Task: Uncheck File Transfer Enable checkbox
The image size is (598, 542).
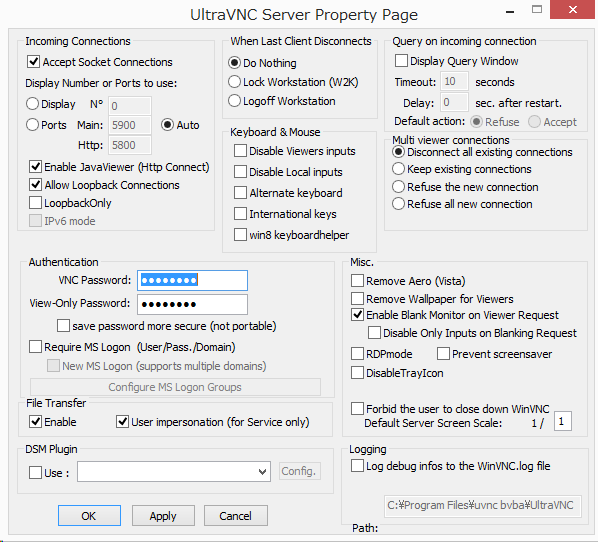Action: point(35,421)
